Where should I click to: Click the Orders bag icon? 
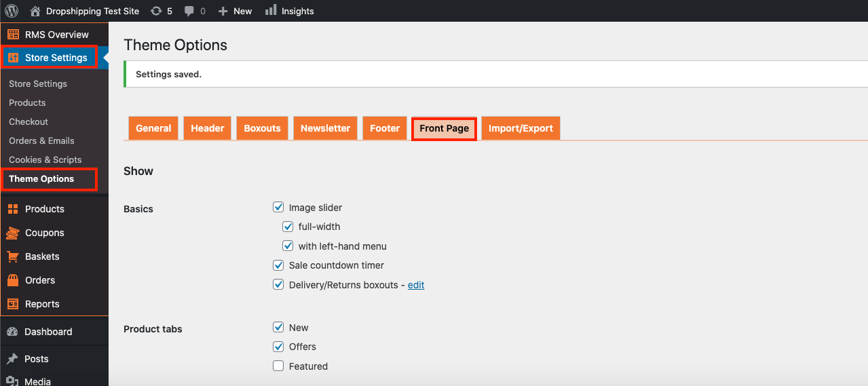[x=13, y=280]
